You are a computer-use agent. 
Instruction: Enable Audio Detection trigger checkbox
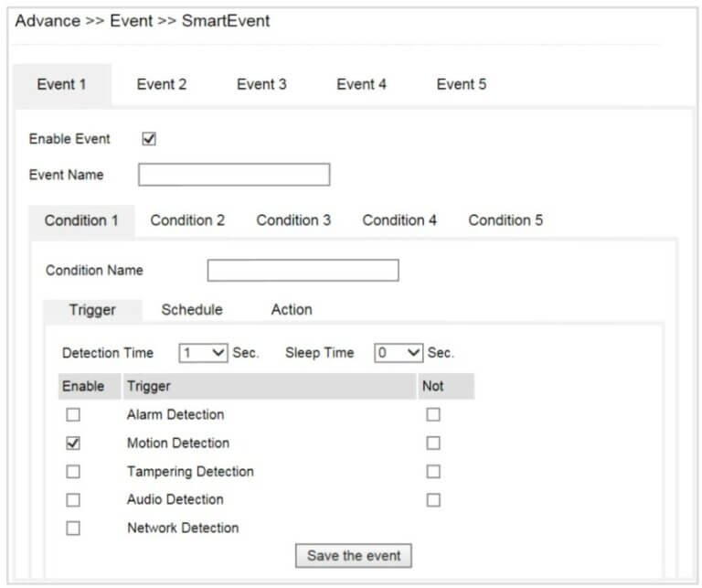73,500
